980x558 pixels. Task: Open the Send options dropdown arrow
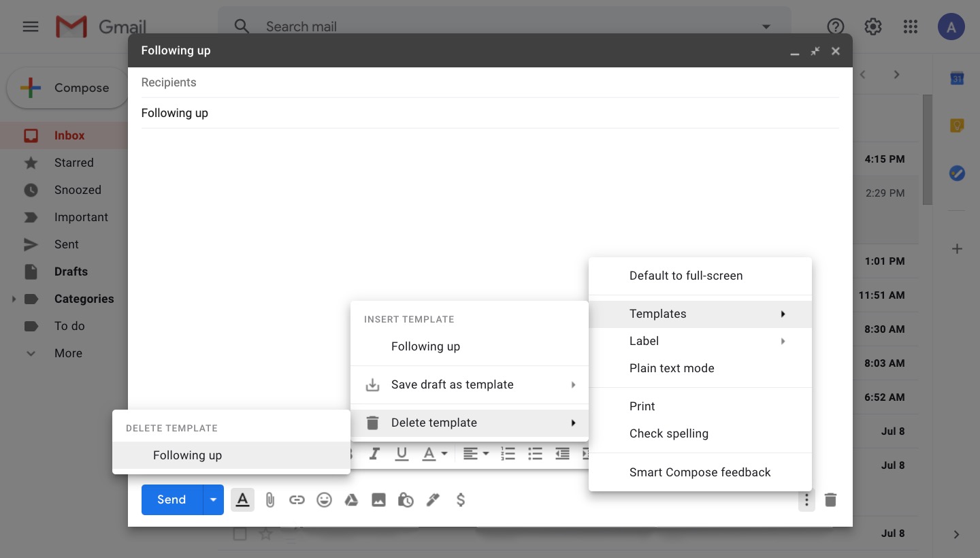(213, 500)
